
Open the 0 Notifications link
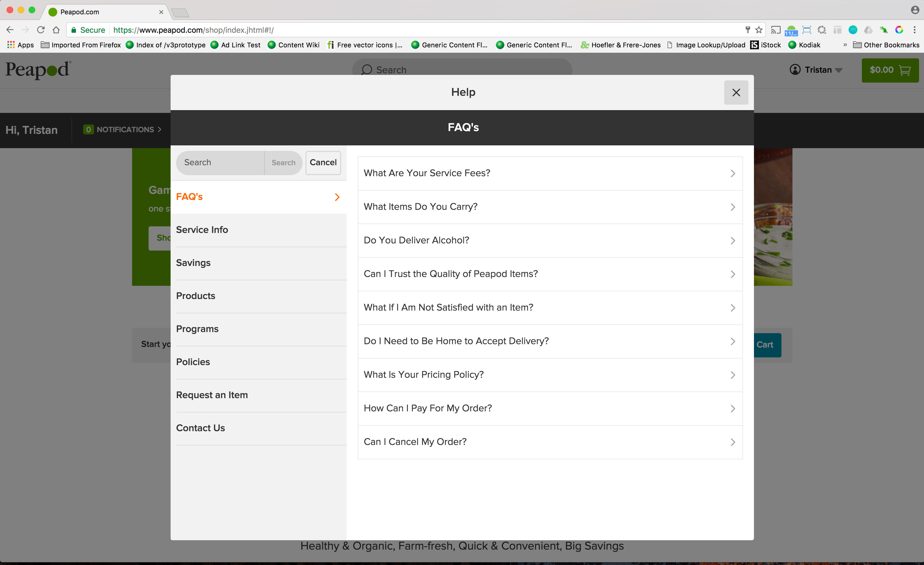tap(122, 129)
